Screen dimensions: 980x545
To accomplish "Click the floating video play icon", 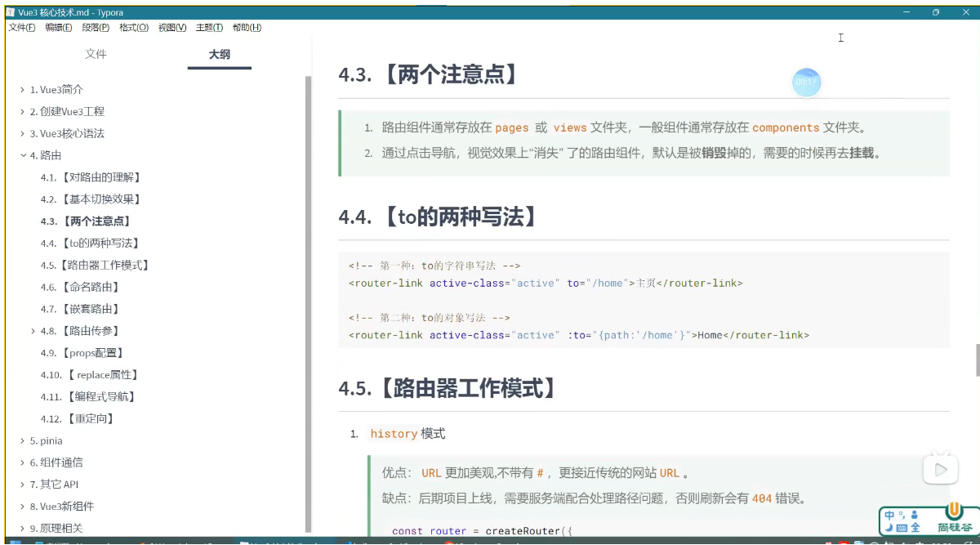I will click(941, 469).
